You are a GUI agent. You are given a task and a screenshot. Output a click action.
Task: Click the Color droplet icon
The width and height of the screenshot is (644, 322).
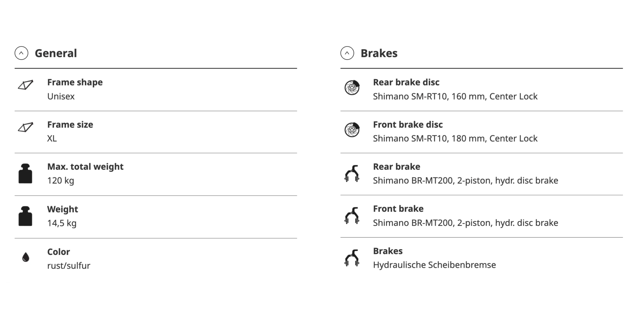[26, 257]
